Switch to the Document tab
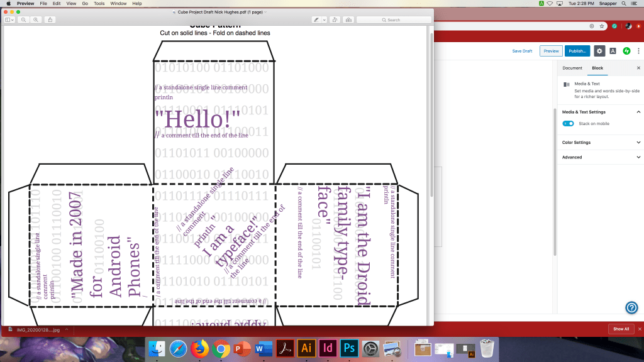The image size is (644, 362). (x=572, y=68)
